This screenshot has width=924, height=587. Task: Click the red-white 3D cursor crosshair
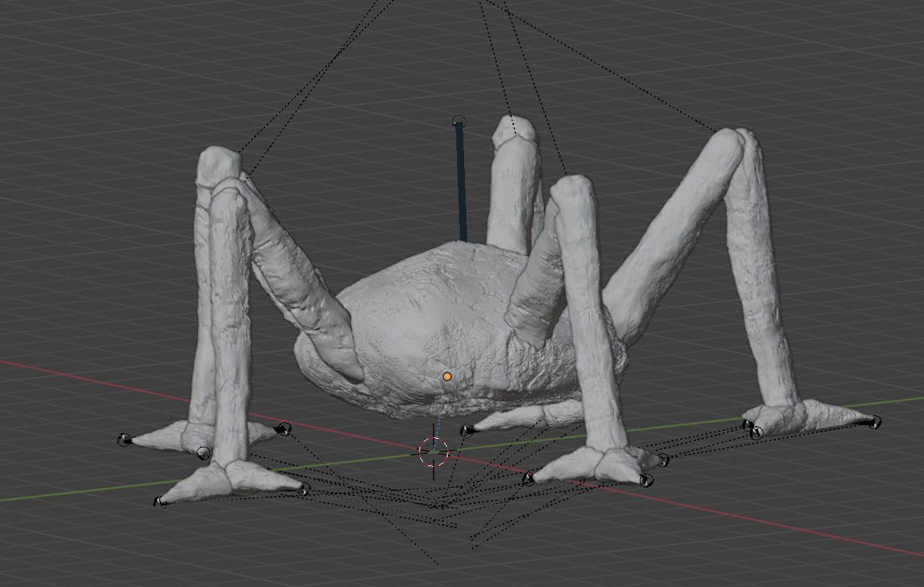coord(433,452)
